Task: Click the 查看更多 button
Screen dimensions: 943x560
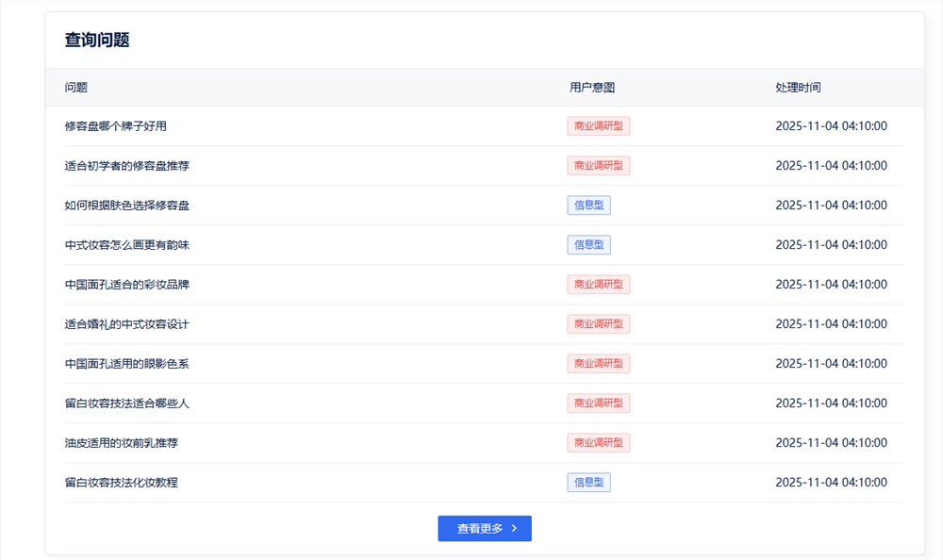Action: coord(484,529)
